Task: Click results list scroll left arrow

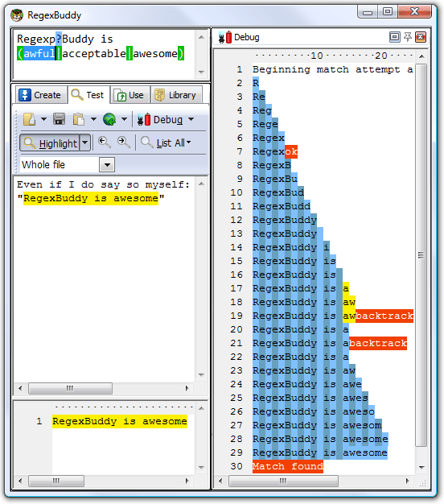Action: [x=20, y=481]
